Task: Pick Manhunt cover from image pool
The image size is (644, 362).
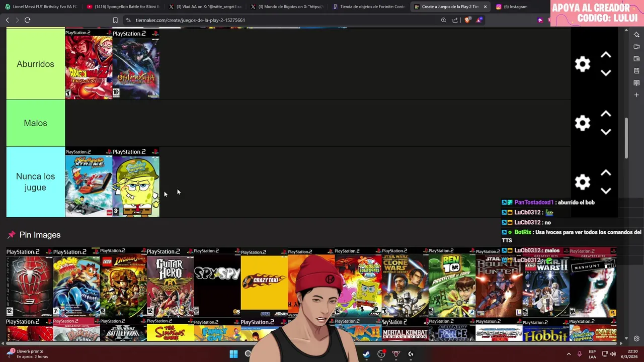Action: [593, 283]
